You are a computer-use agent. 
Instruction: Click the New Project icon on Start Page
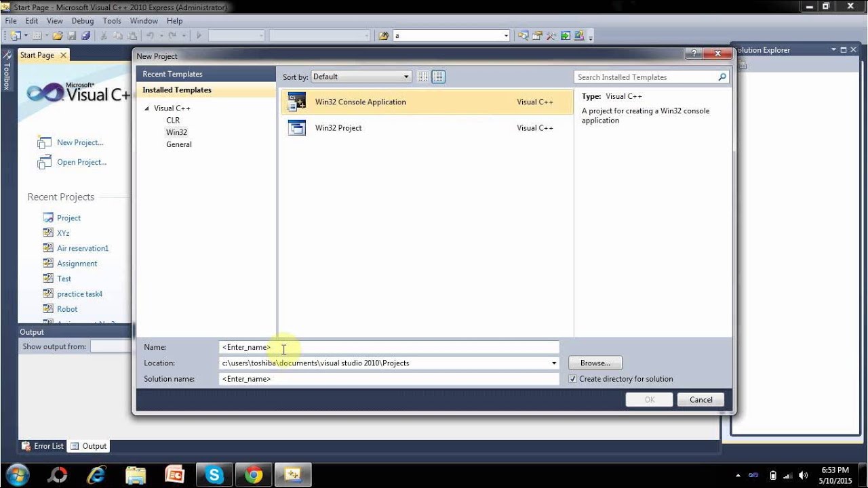44,142
